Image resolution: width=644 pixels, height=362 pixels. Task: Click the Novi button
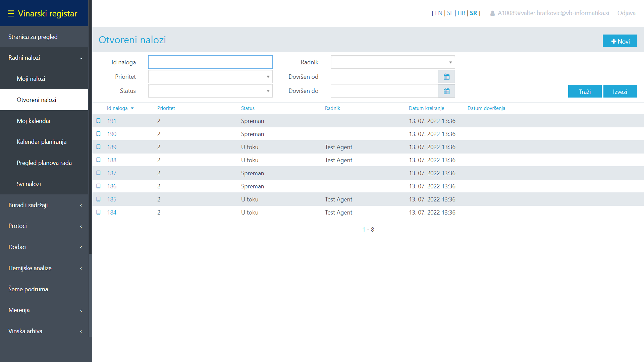[x=620, y=41]
